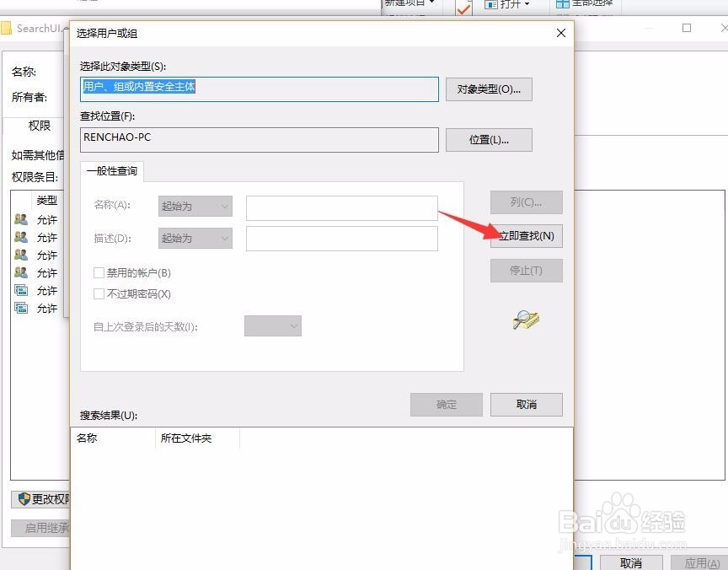
Task: Click the SearchUI folder icon in title bar
Action: 6,29
